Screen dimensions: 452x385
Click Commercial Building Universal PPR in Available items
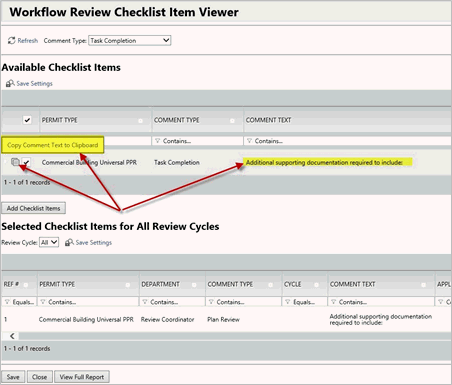(x=89, y=163)
